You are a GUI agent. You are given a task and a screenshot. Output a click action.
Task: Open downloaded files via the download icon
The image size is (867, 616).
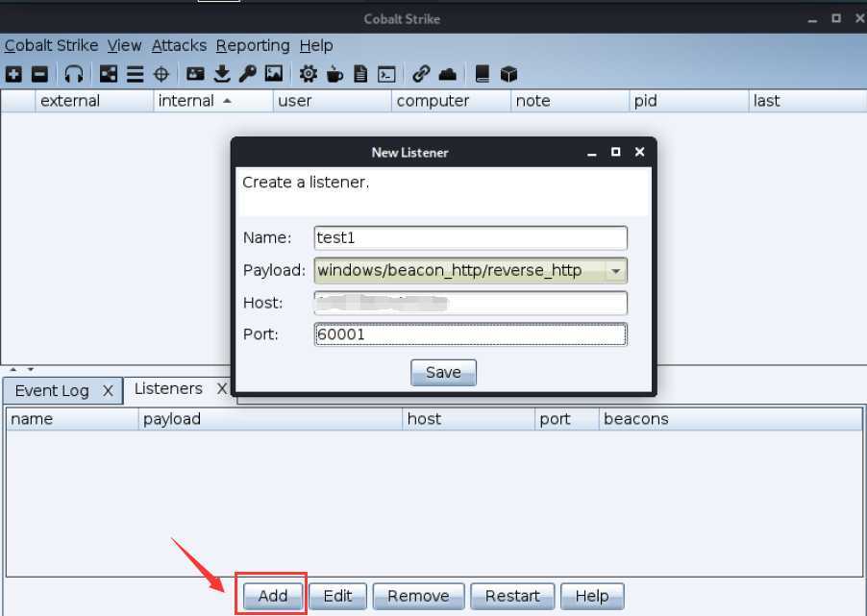tap(222, 74)
